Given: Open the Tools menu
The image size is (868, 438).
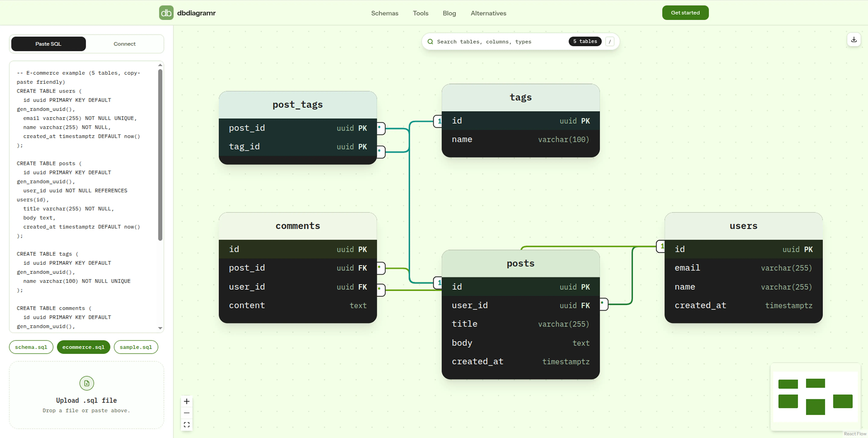Looking at the screenshot, I should 421,13.
